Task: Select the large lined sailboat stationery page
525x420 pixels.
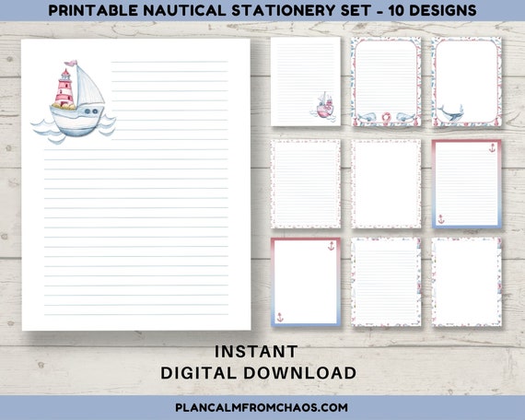Action: coord(136,184)
